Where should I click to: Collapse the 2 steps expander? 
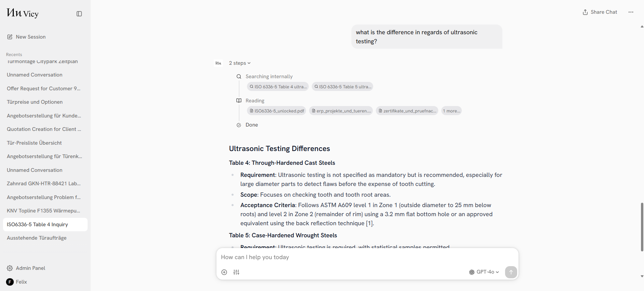click(240, 63)
